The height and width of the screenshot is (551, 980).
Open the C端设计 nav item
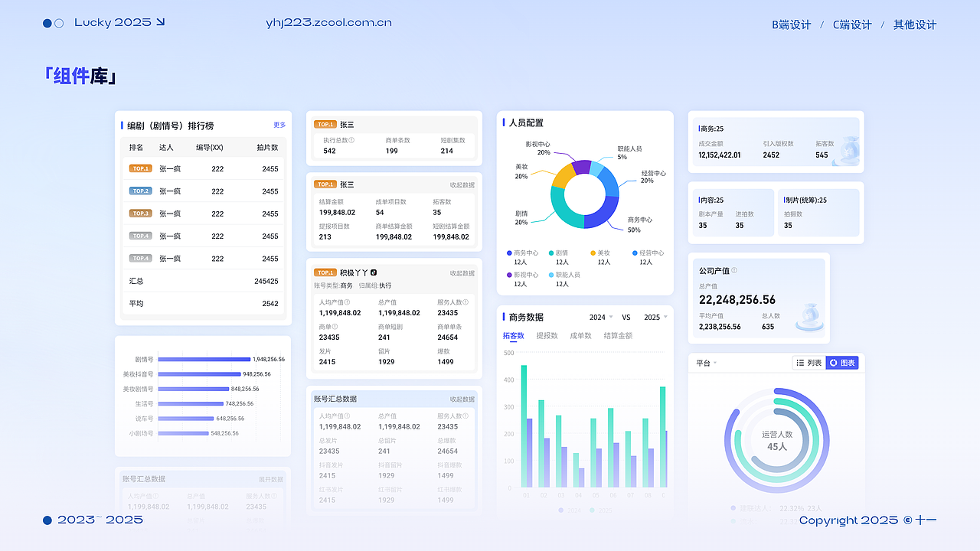coord(852,24)
